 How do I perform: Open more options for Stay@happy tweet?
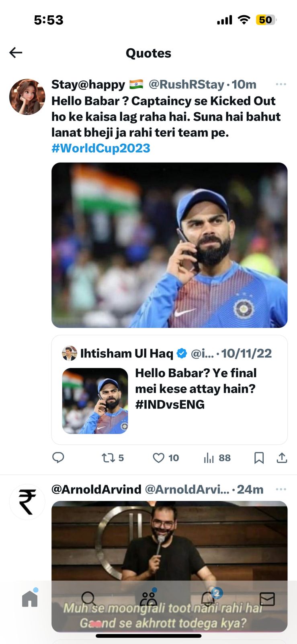pos(281,84)
